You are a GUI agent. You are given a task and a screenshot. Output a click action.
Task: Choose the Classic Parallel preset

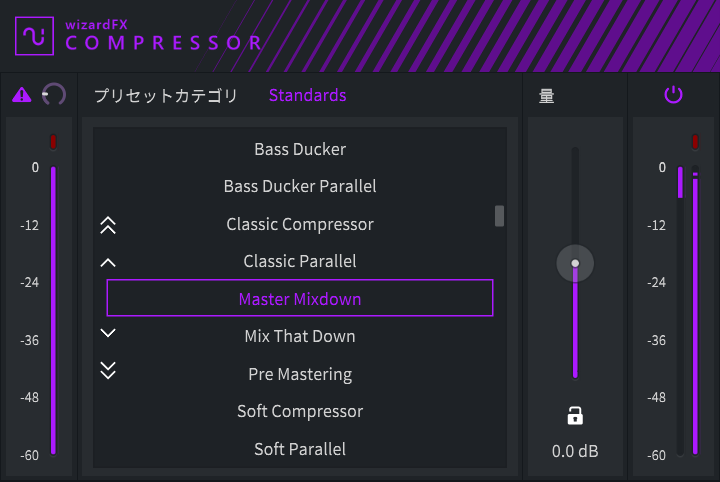pos(300,261)
